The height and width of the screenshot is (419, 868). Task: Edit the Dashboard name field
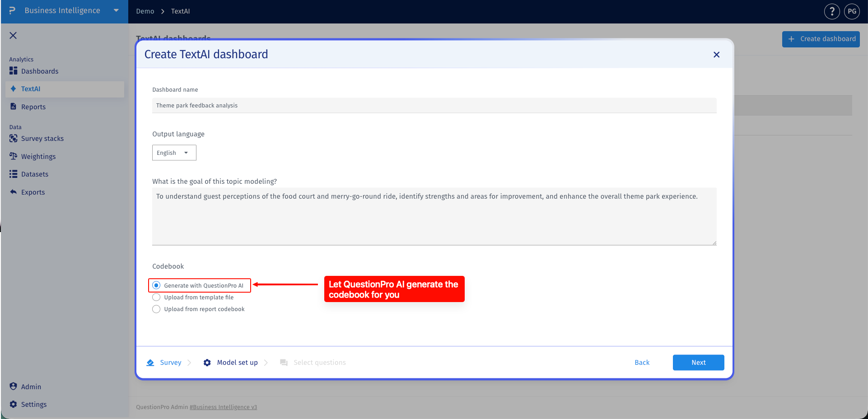tap(434, 105)
